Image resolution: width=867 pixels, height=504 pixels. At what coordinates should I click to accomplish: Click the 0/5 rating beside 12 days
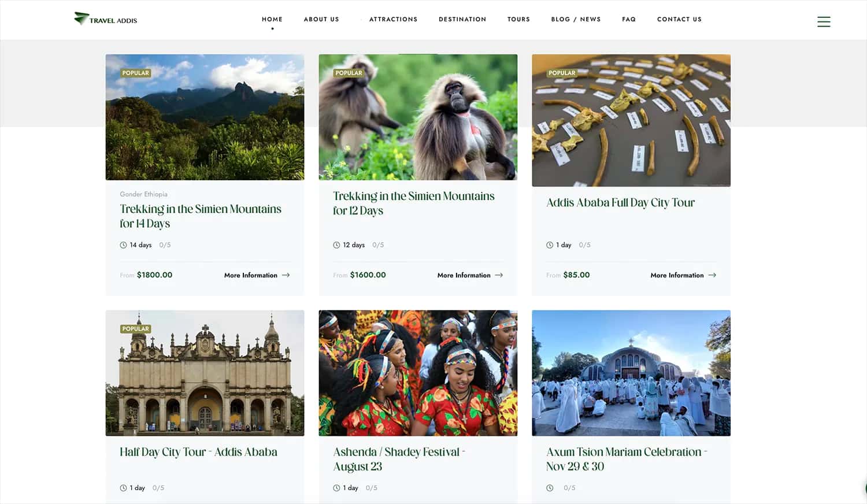pyautogui.click(x=378, y=245)
